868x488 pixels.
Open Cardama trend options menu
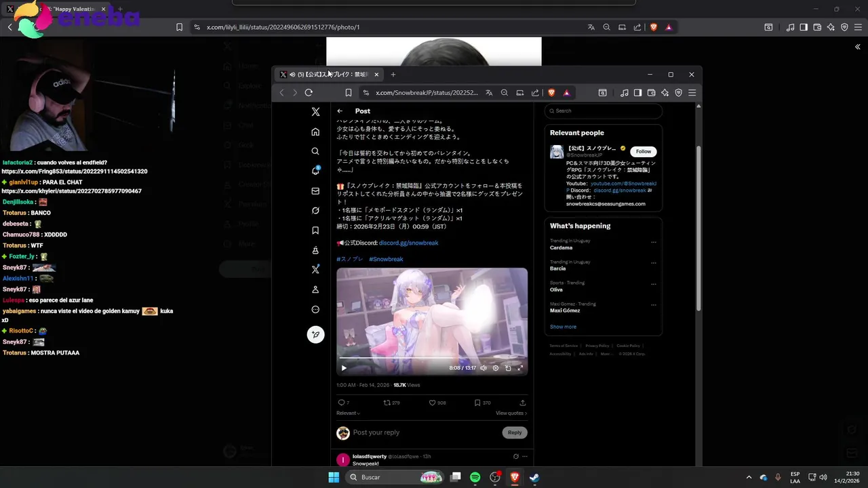coord(654,242)
